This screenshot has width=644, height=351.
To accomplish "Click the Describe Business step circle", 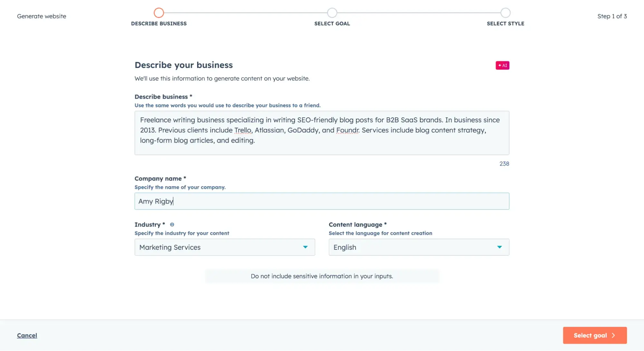I will [x=159, y=13].
